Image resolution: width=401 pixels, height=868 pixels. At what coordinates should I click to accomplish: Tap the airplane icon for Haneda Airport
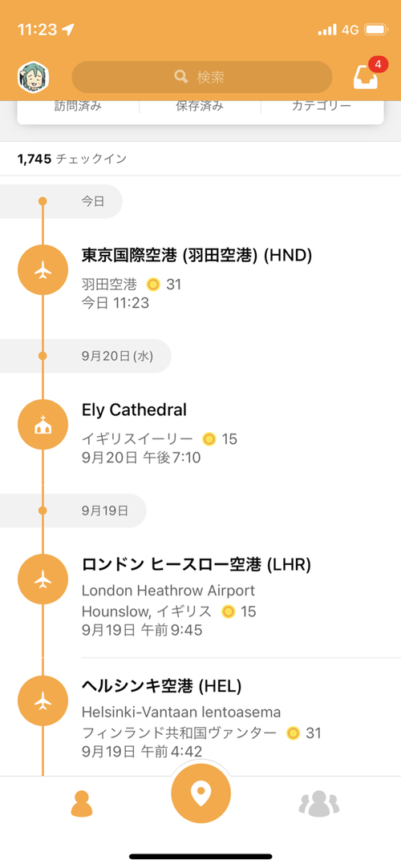click(x=43, y=269)
